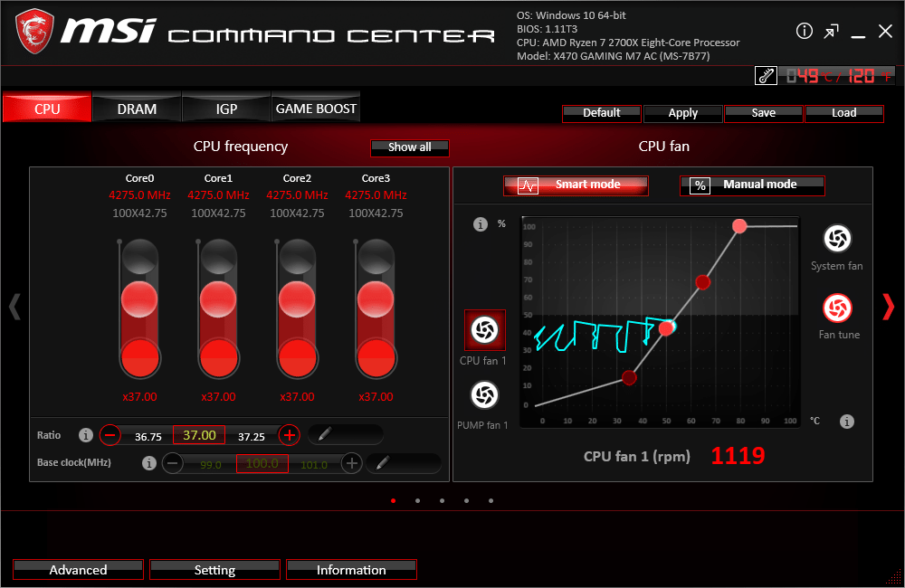Open the Information menu
The image size is (905, 588).
click(351, 570)
